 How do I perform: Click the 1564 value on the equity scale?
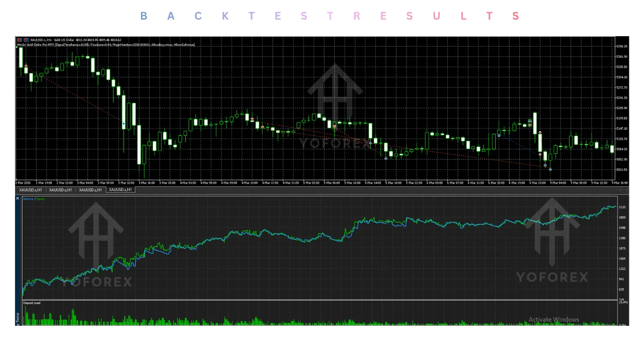[x=622, y=258]
